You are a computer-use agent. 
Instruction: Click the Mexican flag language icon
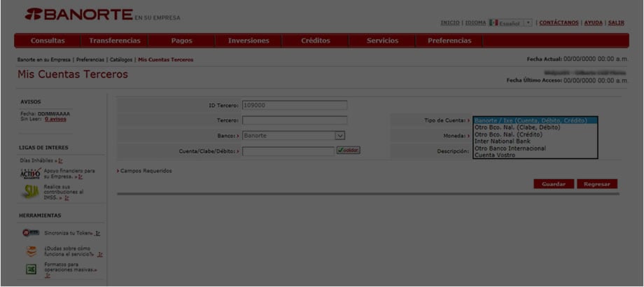coord(493,23)
